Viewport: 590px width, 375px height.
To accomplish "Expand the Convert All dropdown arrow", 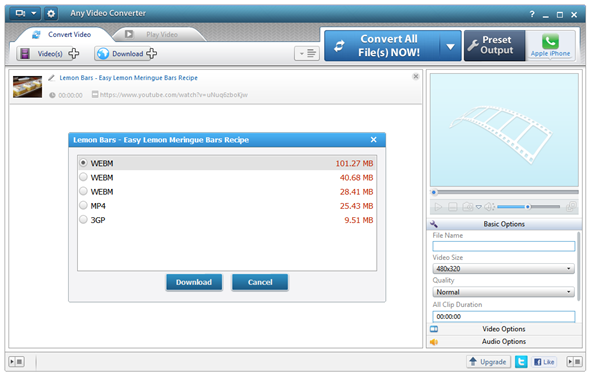I will point(450,46).
